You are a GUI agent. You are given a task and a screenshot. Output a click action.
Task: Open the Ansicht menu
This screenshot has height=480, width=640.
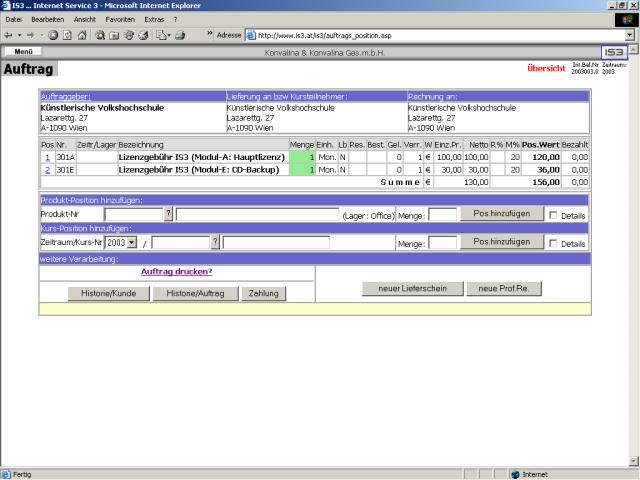tap(84, 20)
